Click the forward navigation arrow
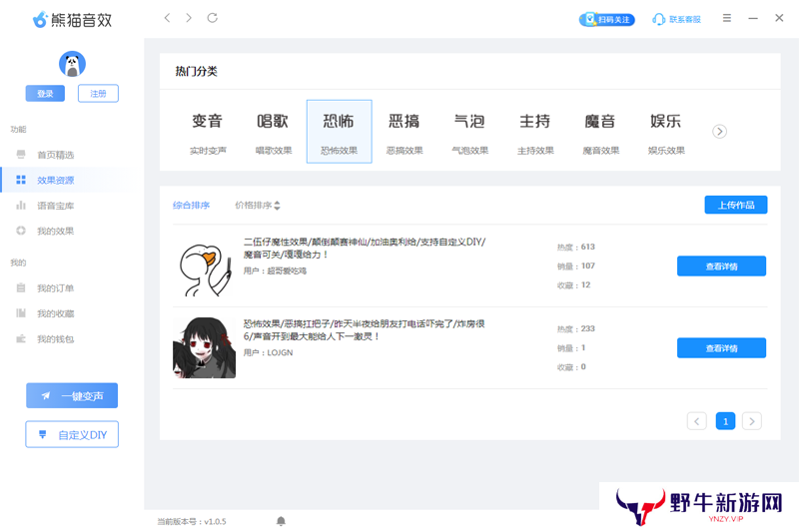Screen dimensions: 799x532 [x=189, y=18]
